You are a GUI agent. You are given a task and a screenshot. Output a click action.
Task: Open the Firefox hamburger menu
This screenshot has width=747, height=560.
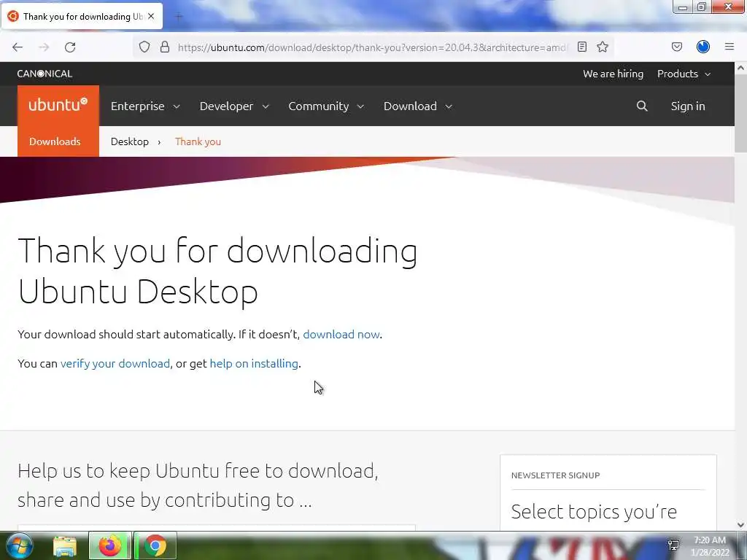coord(729,47)
